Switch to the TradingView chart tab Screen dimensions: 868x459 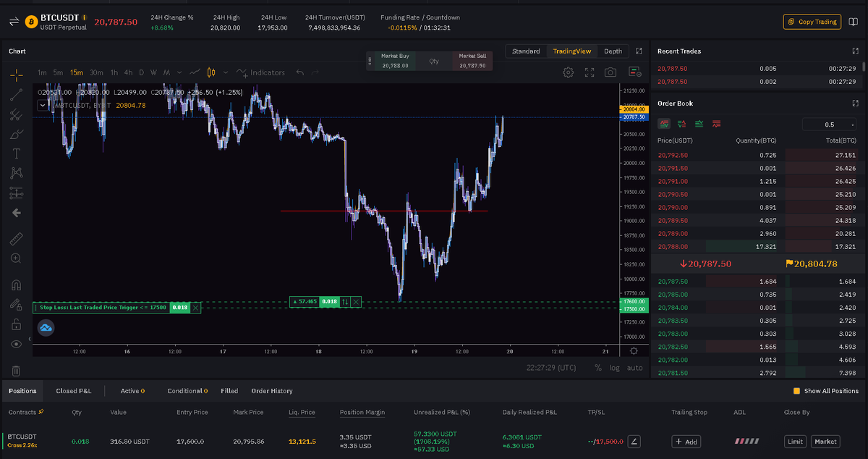pyautogui.click(x=571, y=51)
